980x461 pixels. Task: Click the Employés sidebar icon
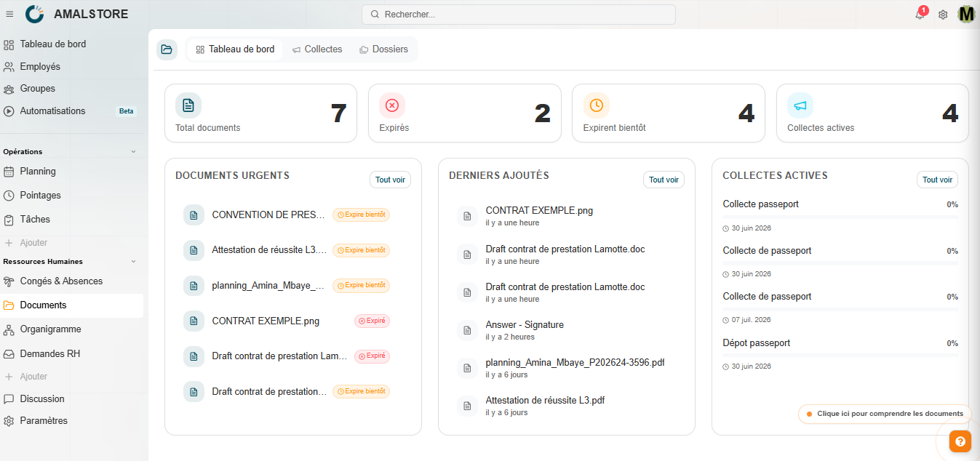coord(9,66)
